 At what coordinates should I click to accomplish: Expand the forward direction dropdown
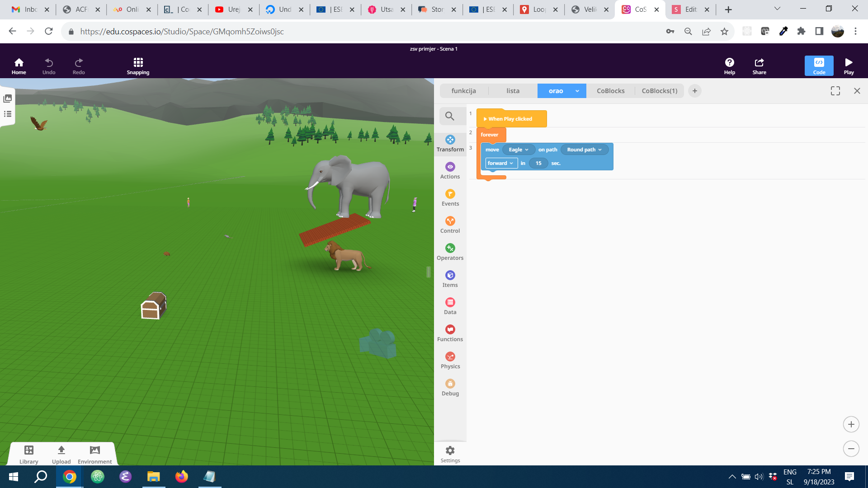click(x=500, y=163)
